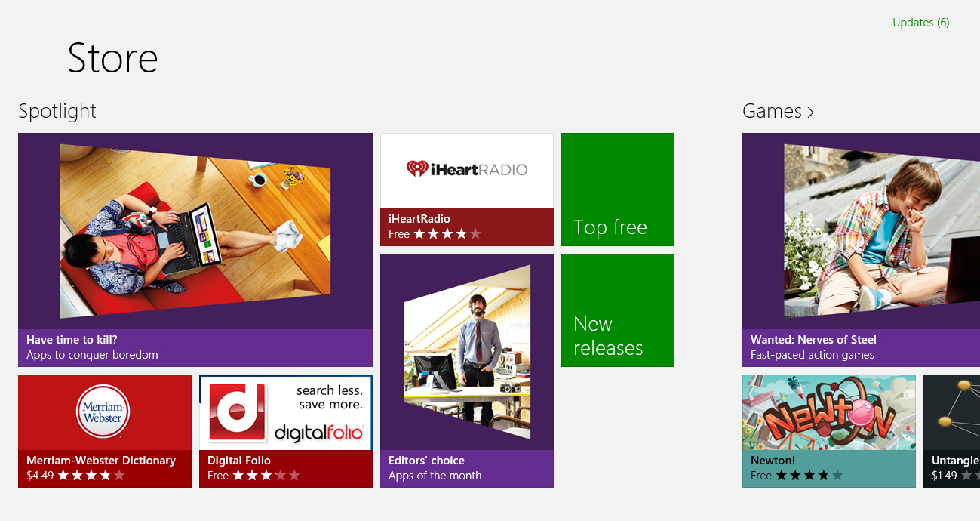Viewport: 980px width, 521px height.
Task: Open the New releases tile
Action: [617, 310]
